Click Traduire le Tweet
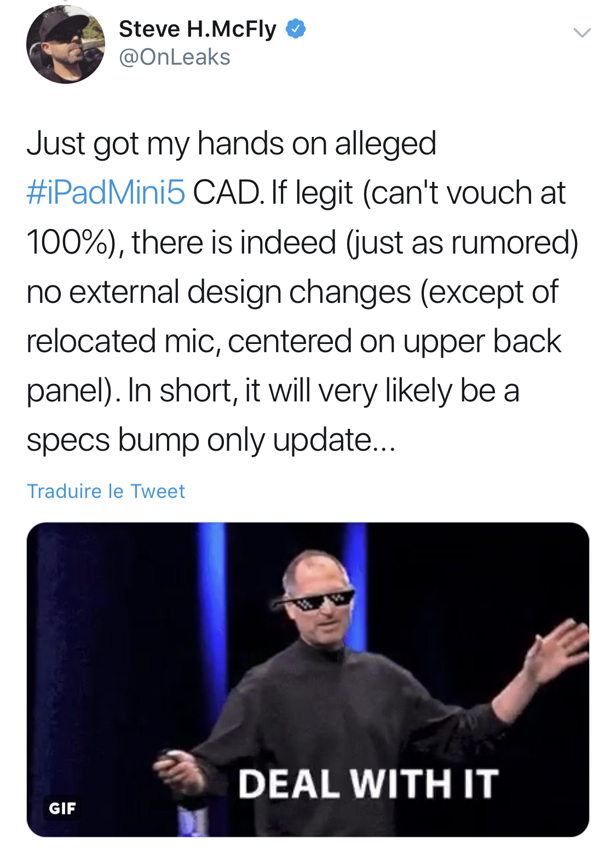Viewport: 616px width, 850px height. (106, 491)
